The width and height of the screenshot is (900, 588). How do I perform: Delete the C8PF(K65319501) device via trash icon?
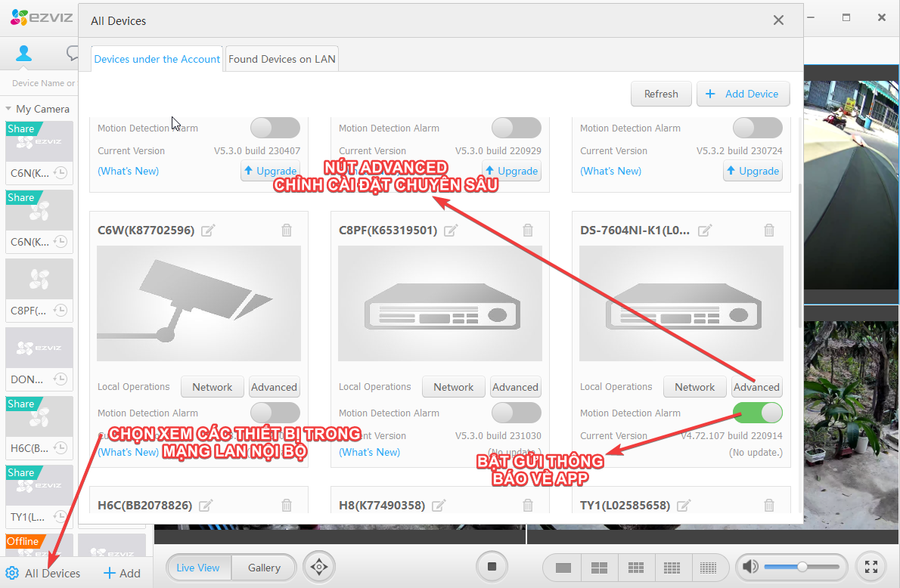[528, 231]
